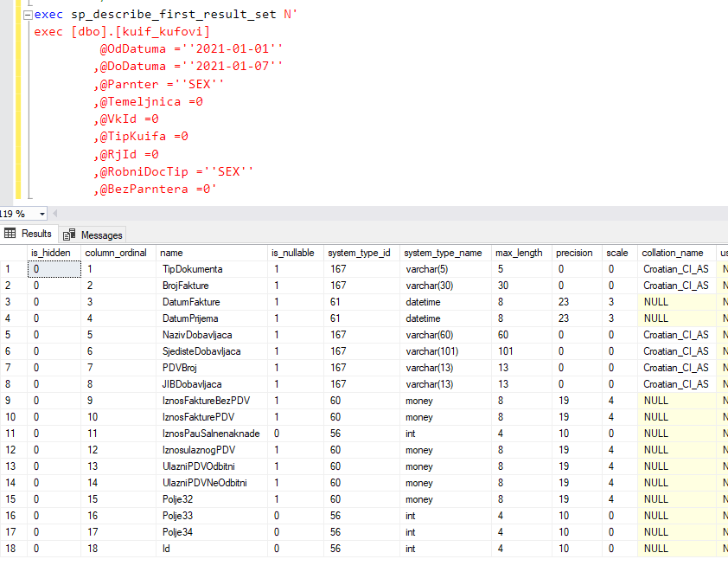Click the Polje33 name cell
The image size is (728, 572).
point(211,516)
